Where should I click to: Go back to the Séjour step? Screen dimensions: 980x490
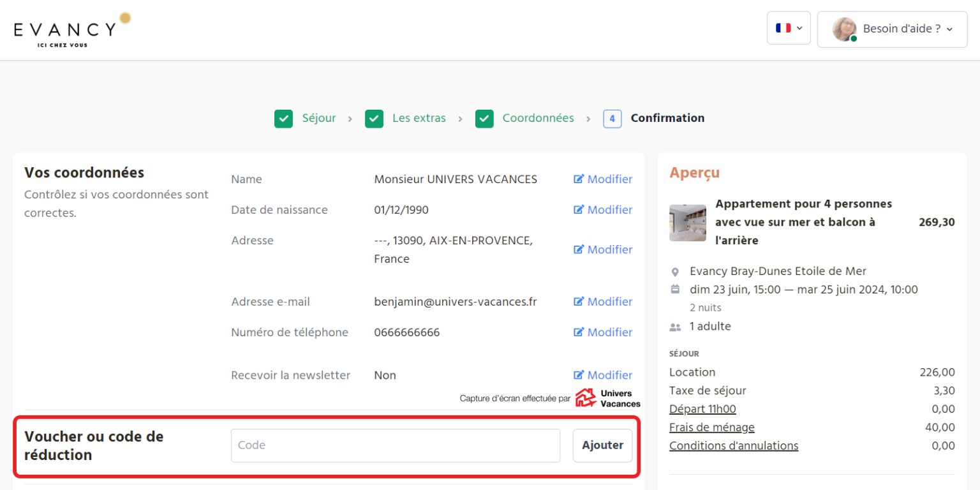pos(318,118)
